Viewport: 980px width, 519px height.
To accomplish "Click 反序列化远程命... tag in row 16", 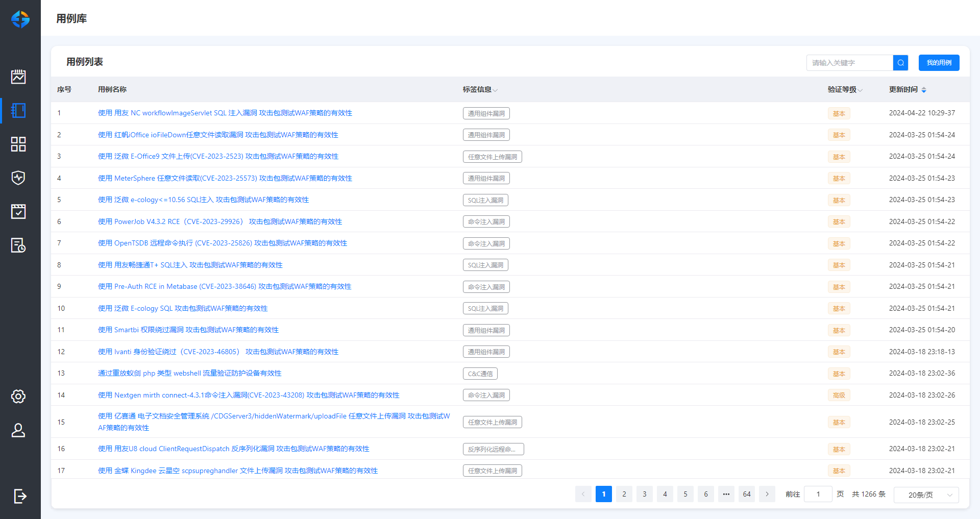I will 494,449.
